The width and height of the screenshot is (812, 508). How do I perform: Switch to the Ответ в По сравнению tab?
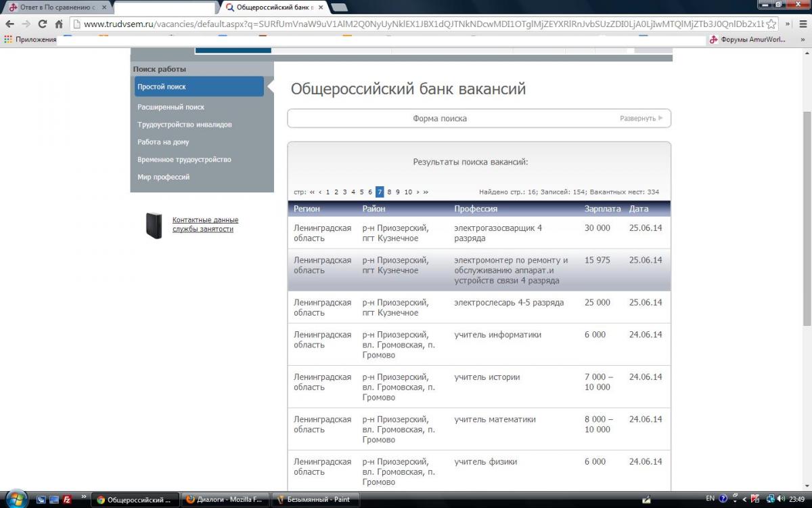[x=53, y=7]
